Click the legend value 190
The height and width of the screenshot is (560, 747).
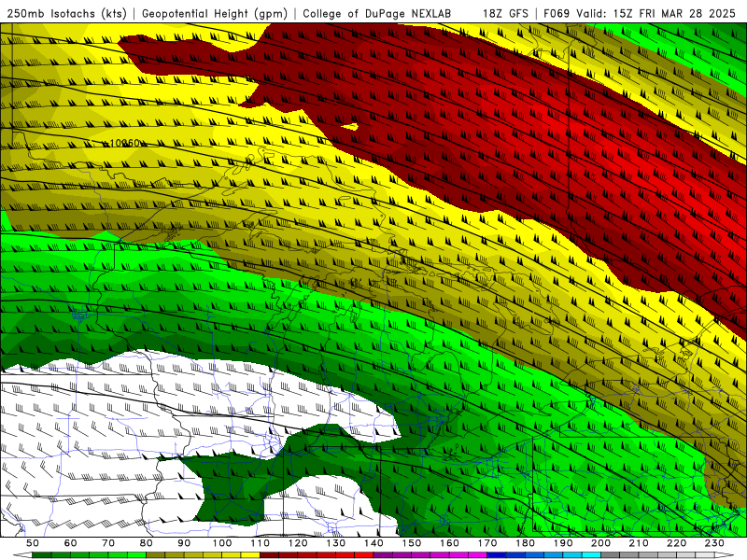(563, 543)
